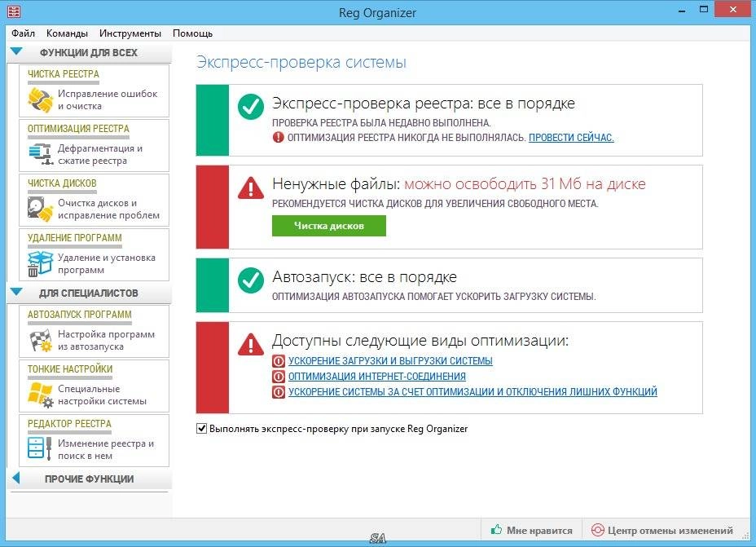This screenshot has height=547, width=756.
Task: Close the Reg Organizer window
Action: click(733, 10)
